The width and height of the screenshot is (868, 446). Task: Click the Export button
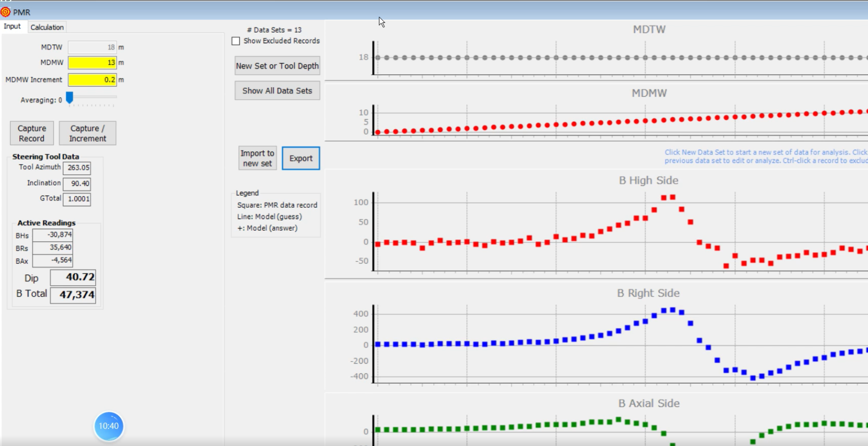[x=301, y=159]
